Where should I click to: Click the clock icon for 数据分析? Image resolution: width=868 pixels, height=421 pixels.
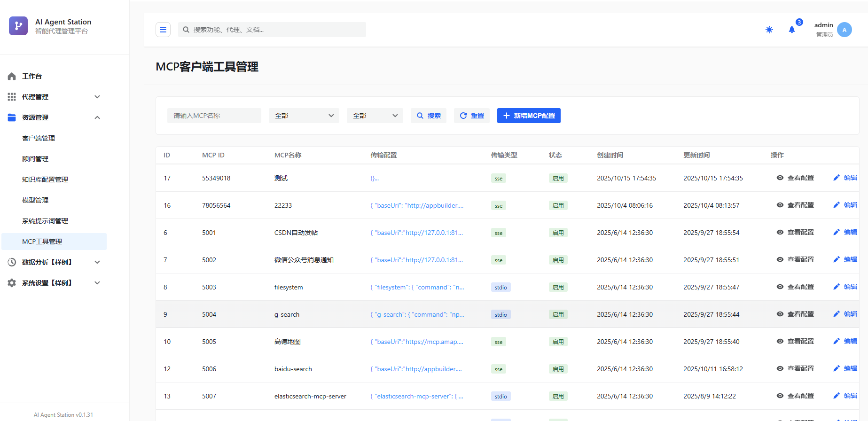pyautogui.click(x=12, y=262)
